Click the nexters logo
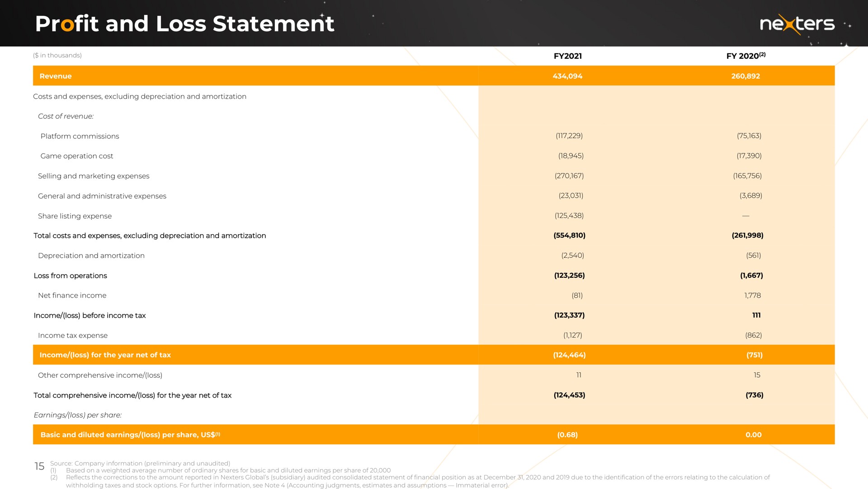 click(797, 24)
